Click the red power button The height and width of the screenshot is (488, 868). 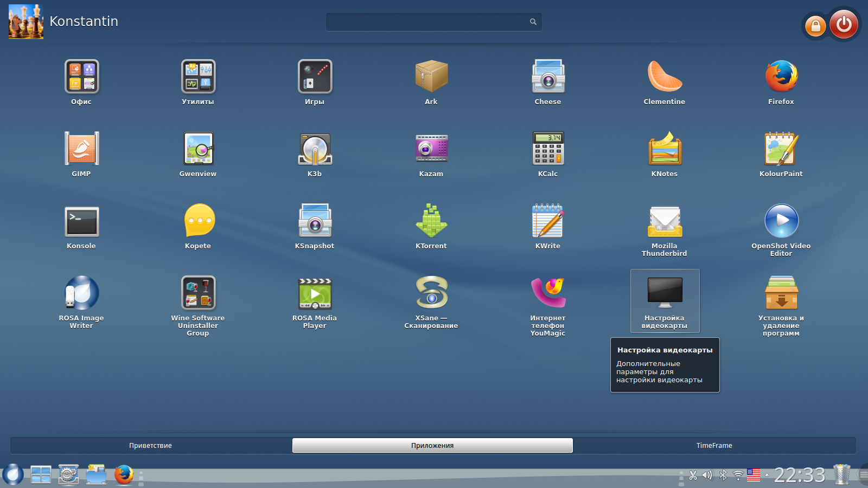tap(844, 24)
